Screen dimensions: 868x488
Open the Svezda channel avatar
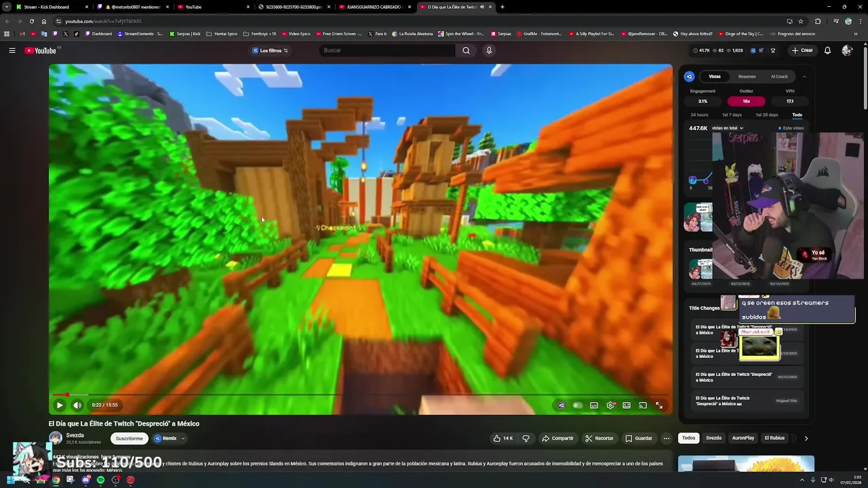pos(56,439)
